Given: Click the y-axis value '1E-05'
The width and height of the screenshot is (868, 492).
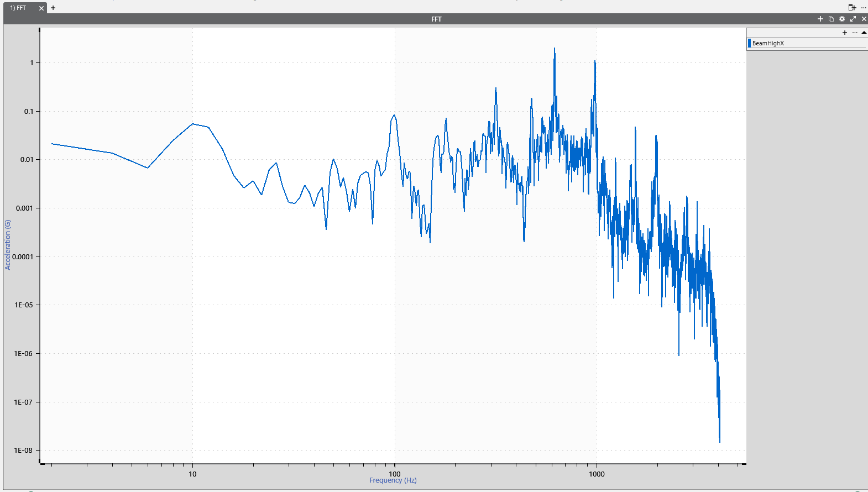Looking at the screenshot, I should coord(24,305).
